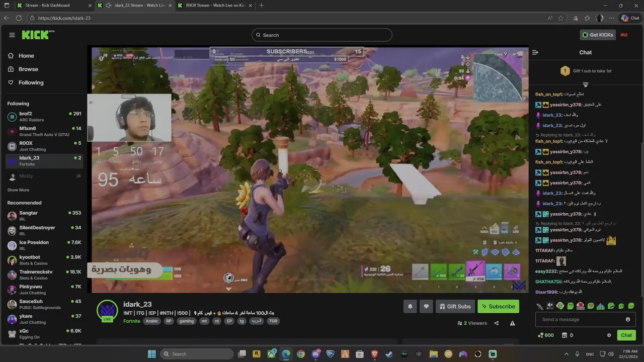Open the browser Chat copilot button

point(630,18)
